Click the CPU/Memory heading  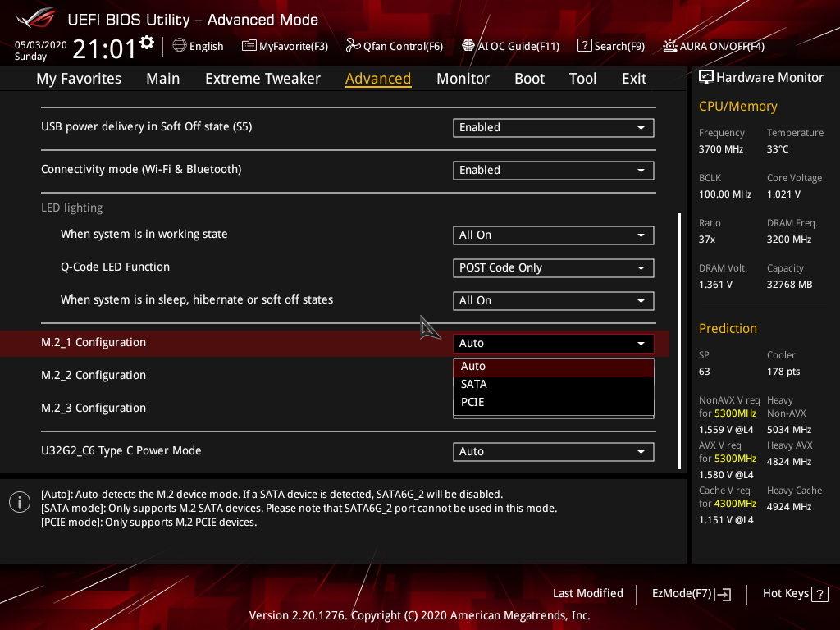(x=737, y=107)
